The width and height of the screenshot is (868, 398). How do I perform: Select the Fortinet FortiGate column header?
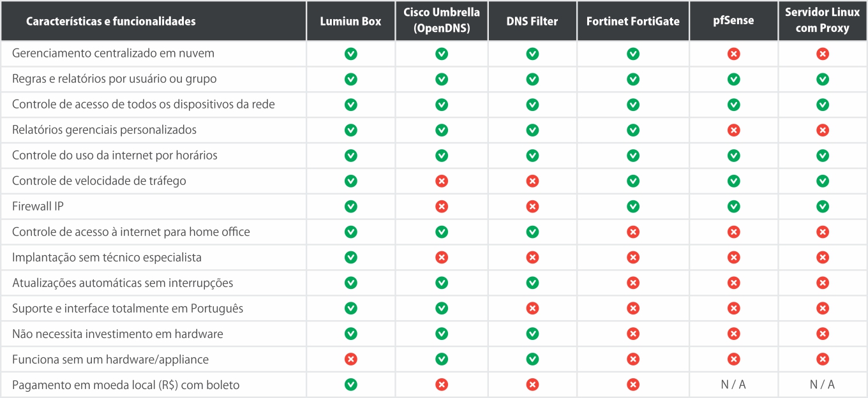tap(633, 21)
